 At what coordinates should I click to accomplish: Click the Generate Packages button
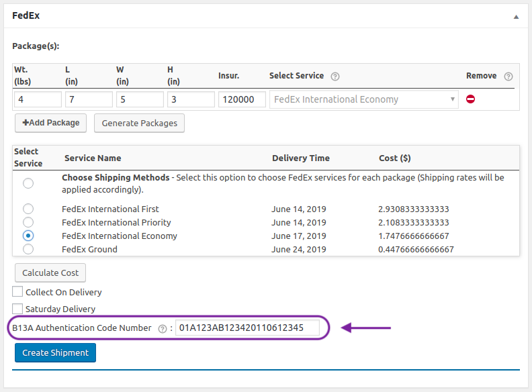tap(139, 123)
